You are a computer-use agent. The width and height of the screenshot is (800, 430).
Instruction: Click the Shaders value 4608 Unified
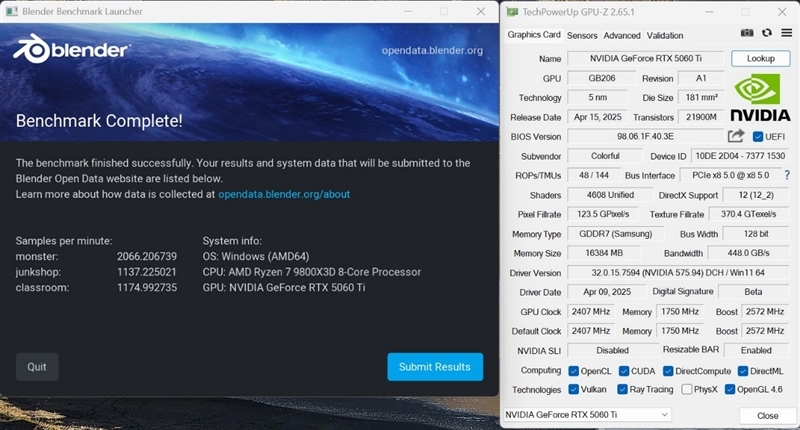pos(610,195)
